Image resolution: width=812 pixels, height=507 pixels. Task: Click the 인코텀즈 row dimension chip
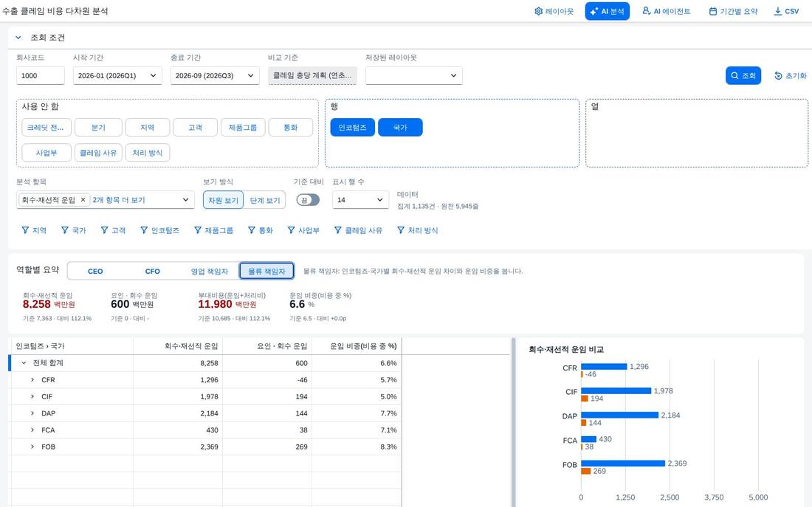(352, 128)
